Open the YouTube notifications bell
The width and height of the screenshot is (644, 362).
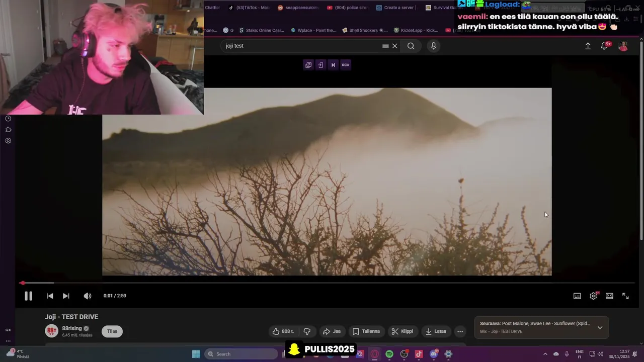click(x=604, y=46)
